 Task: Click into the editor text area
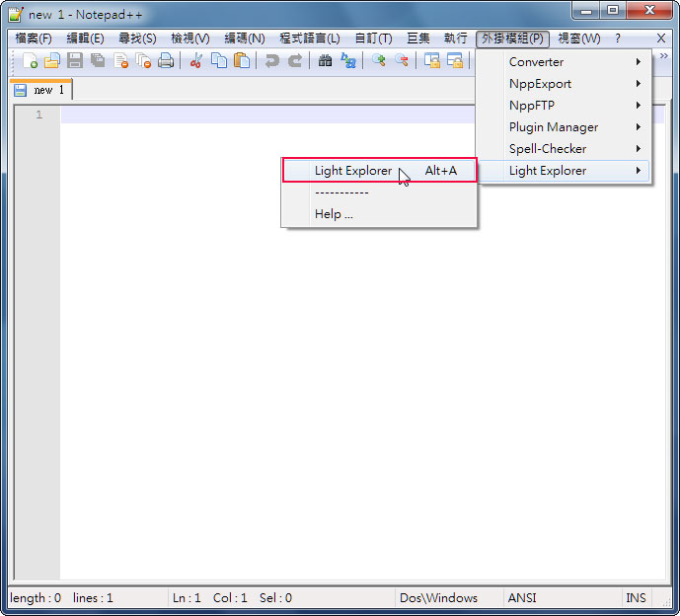click(362, 343)
